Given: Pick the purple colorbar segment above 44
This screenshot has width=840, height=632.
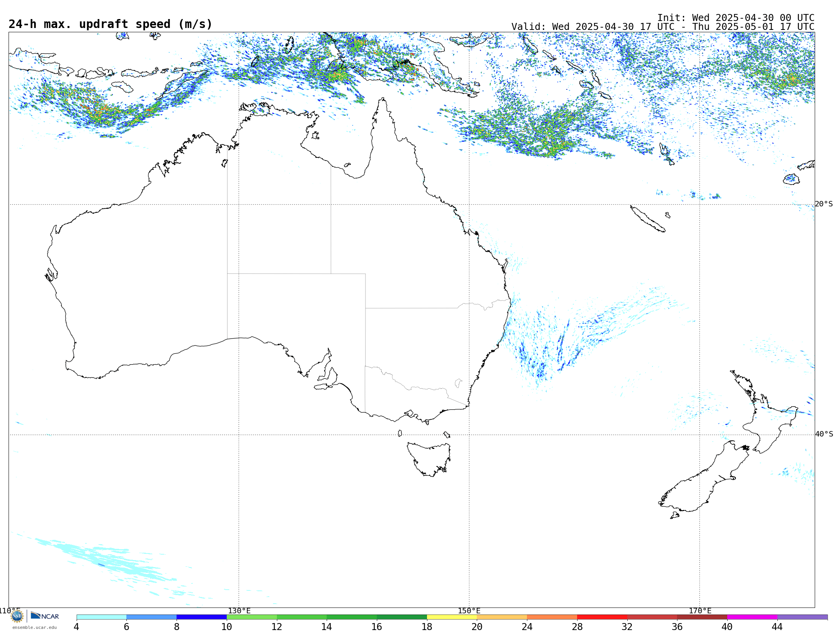Looking at the screenshot, I should coord(802,617).
